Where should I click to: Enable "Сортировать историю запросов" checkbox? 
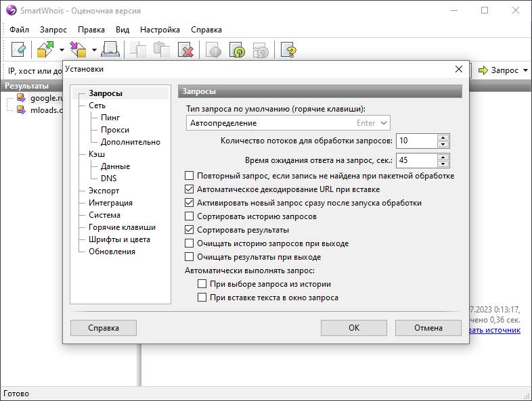[x=190, y=216]
